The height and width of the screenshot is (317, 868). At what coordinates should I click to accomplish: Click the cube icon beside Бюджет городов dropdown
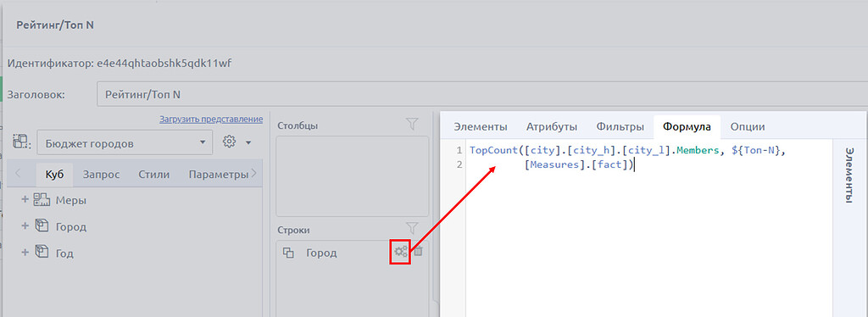click(x=21, y=142)
